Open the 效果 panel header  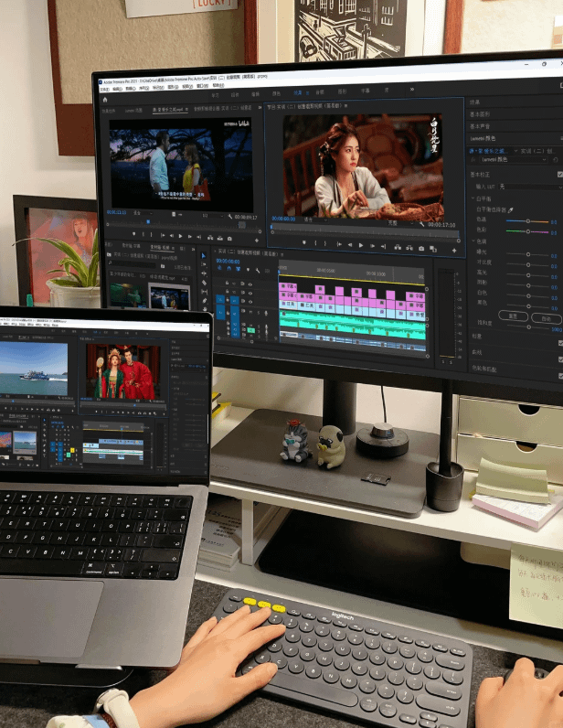click(475, 102)
